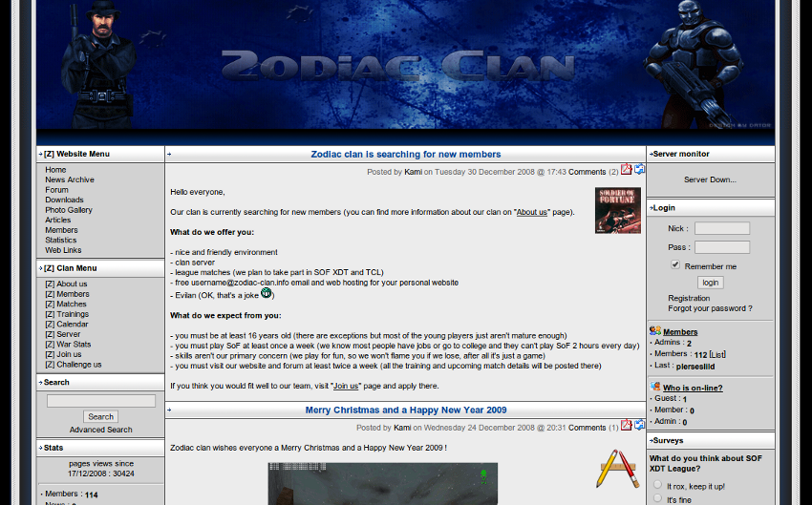Screen dimensions: 812x505
Task: Open [Z] War Stats clan page
Action: pyautogui.click(x=68, y=345)
